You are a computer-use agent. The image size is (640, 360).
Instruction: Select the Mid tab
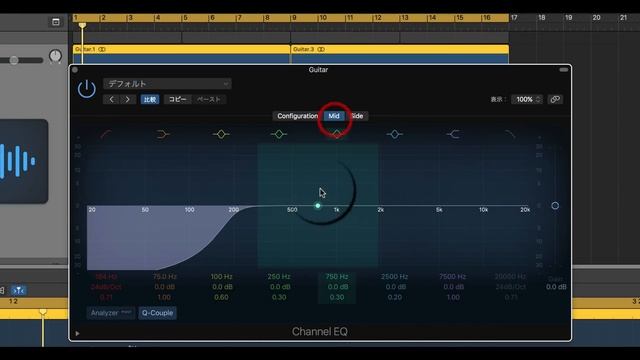click(334, 116)
